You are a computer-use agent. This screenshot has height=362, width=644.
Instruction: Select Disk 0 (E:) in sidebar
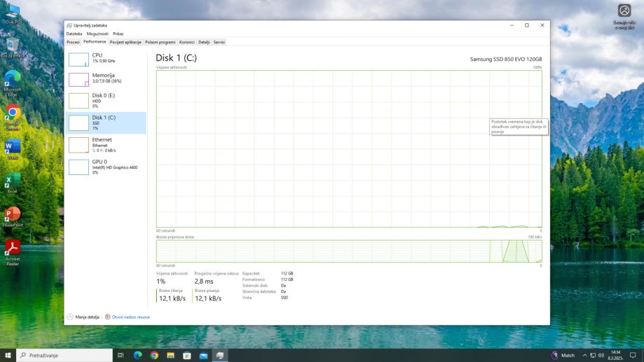(106, 101)
